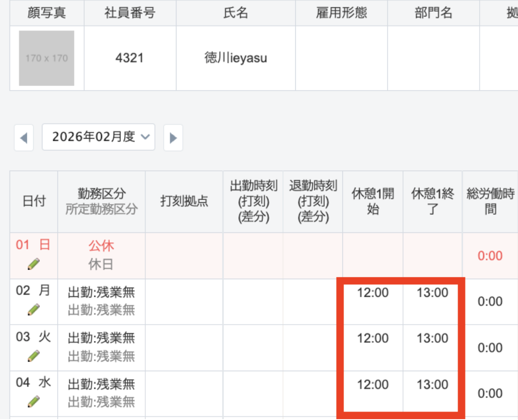This screenshot has height=420, width=518.
Task: Click the 勤務区分 column header
Action: coord(101,193)
